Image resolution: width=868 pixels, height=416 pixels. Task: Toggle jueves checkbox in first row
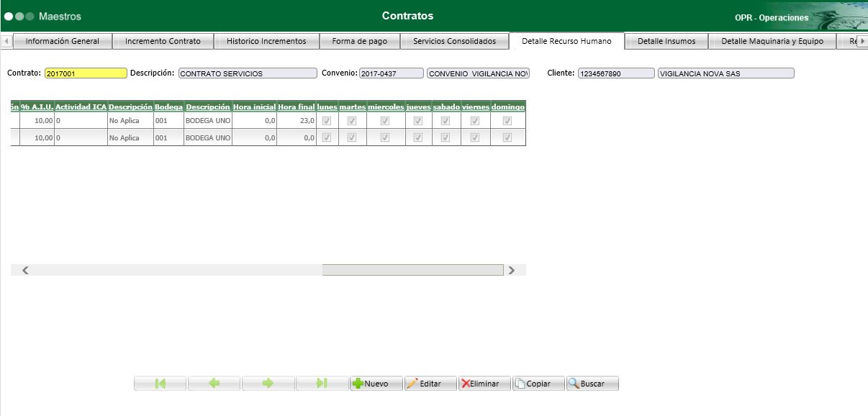click(x=418, y=121)
